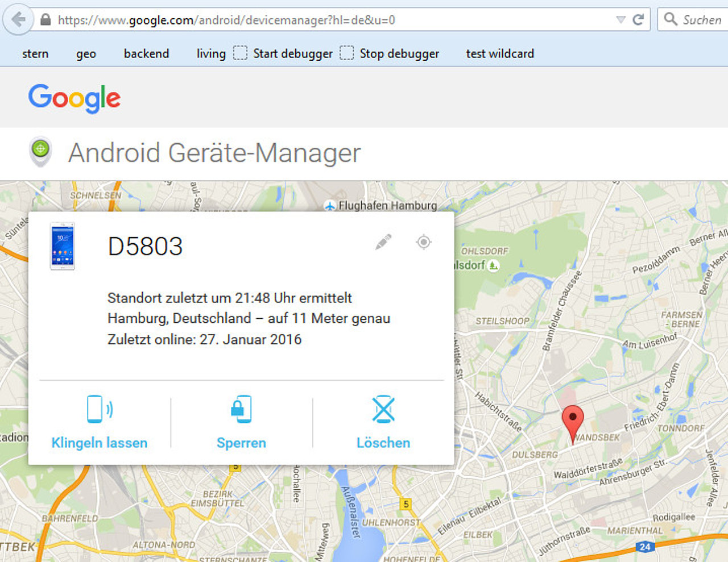Click the OHLSDORF map label
The width and height of the screenshot is (728, 562).
(485, 251)
